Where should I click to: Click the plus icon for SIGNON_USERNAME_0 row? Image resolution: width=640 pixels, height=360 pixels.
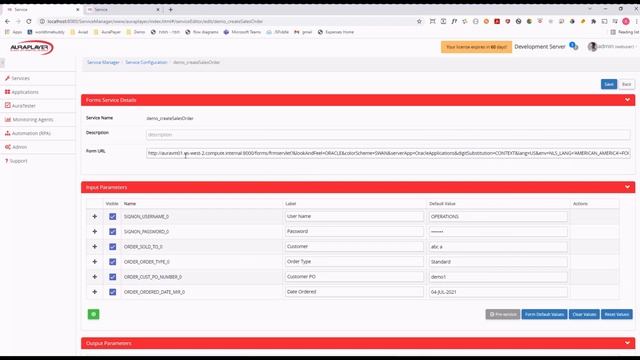pos(95,216)
